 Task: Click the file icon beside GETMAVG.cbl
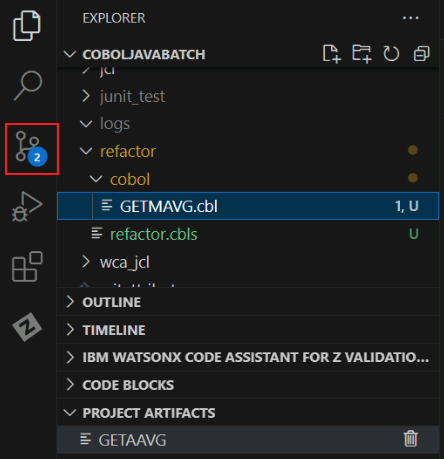(107, 205)
